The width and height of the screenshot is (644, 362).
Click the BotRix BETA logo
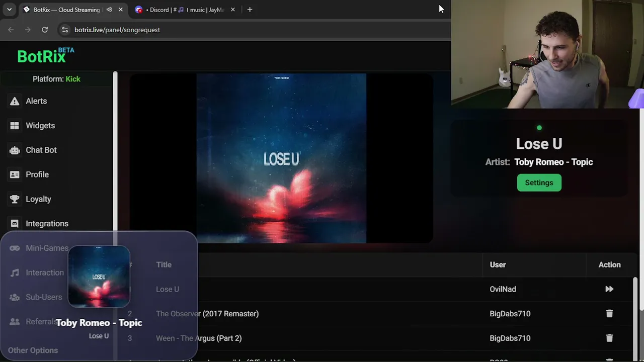pos(46,55)
